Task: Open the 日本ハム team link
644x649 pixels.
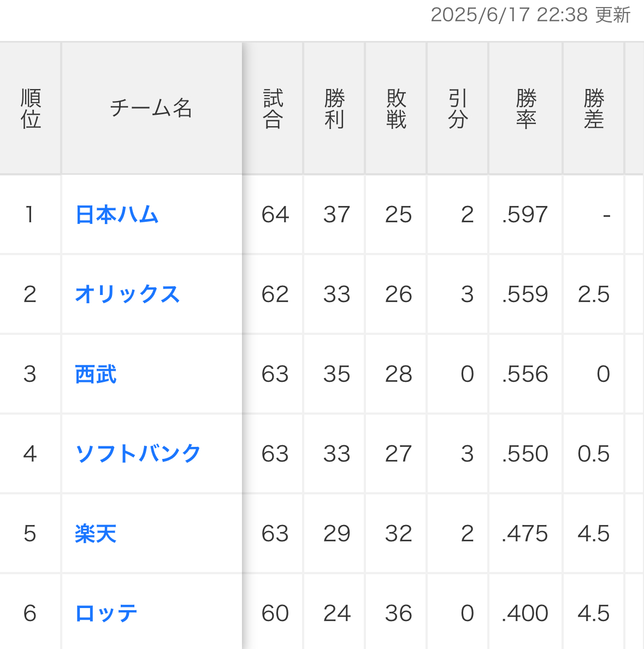Action: [x=117, y=215]
